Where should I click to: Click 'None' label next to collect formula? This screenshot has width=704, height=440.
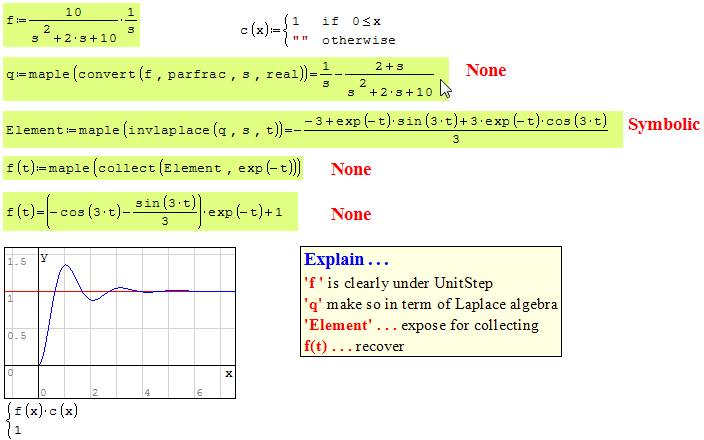pos(351,169)
